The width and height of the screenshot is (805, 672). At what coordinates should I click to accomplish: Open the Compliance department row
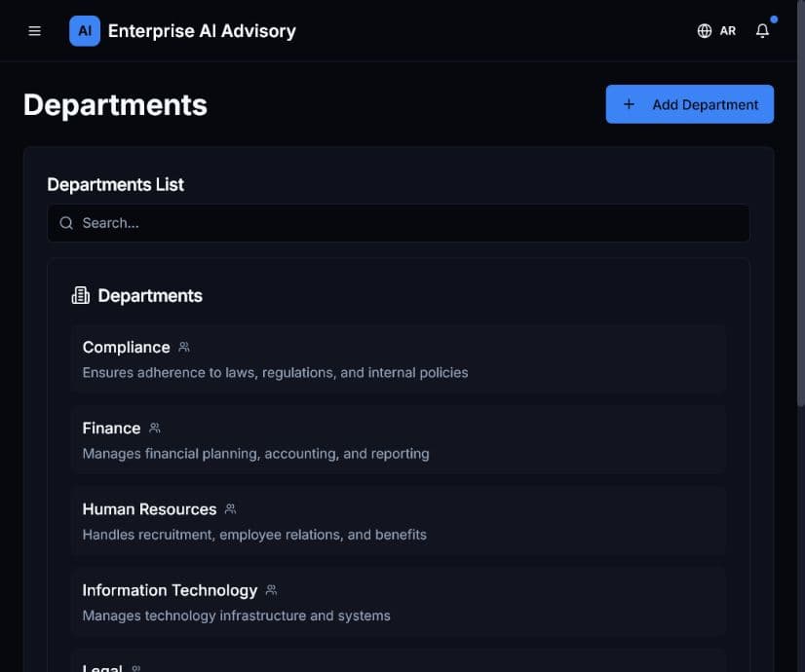pyautogui.click(x=399, y=359)
